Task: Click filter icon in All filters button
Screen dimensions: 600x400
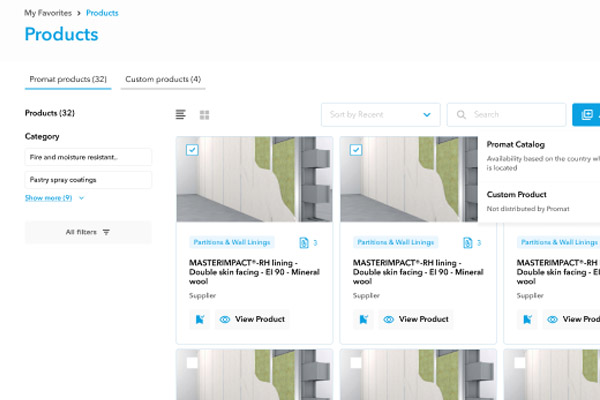Action: 106,232
